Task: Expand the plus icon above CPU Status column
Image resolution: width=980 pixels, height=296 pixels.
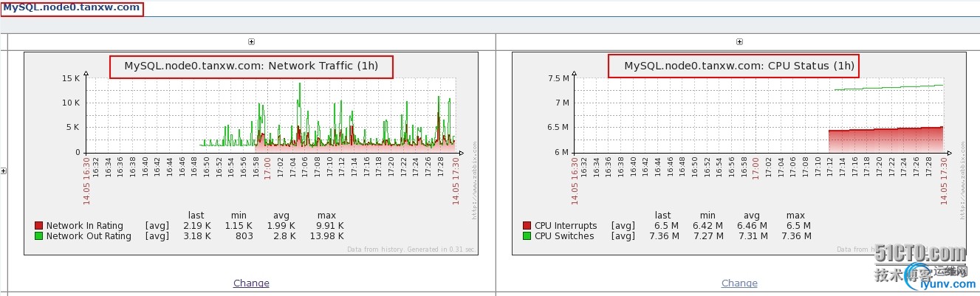Action: click(739, 42)
